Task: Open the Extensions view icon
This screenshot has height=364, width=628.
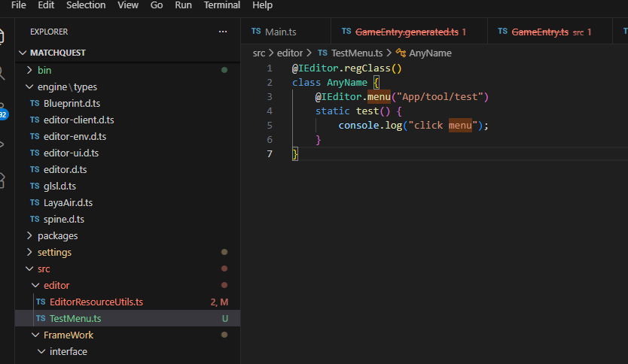Action: pos(2,180)
